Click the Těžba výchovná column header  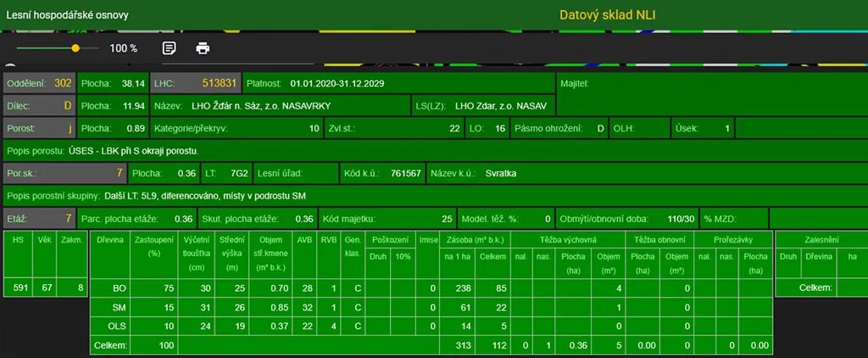point(568,240)
